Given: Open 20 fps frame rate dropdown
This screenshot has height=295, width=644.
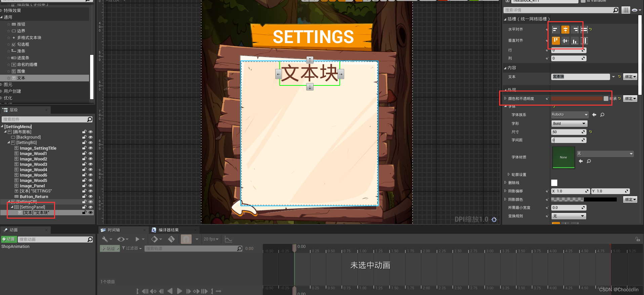Looking at the screenshot, I should (x=211, y=239).
